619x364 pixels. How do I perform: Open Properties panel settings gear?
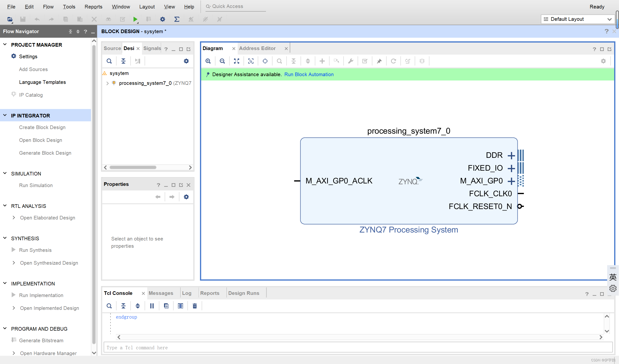click(186, 197)
